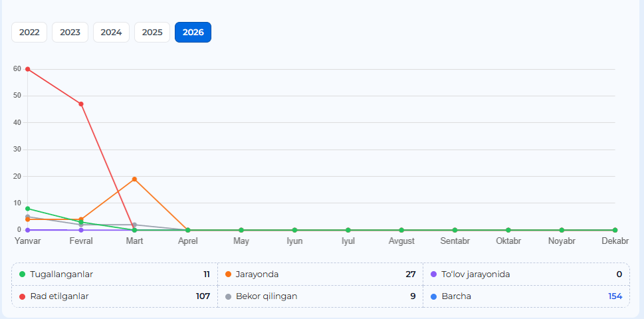The width and height of the screenshot is (644, 319).
Task: Click the red Rad etilganlar legend dot
Action: [22, 296]
